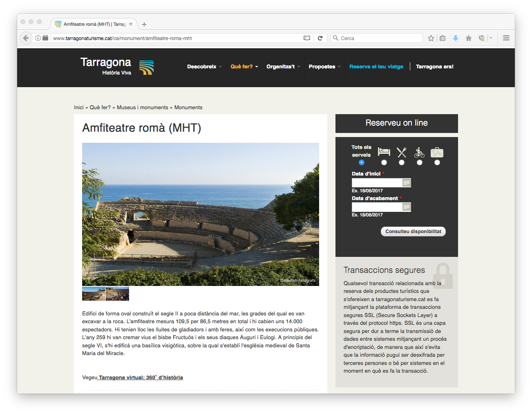Open the Tarragona ara! menu item

click(434, 67)
